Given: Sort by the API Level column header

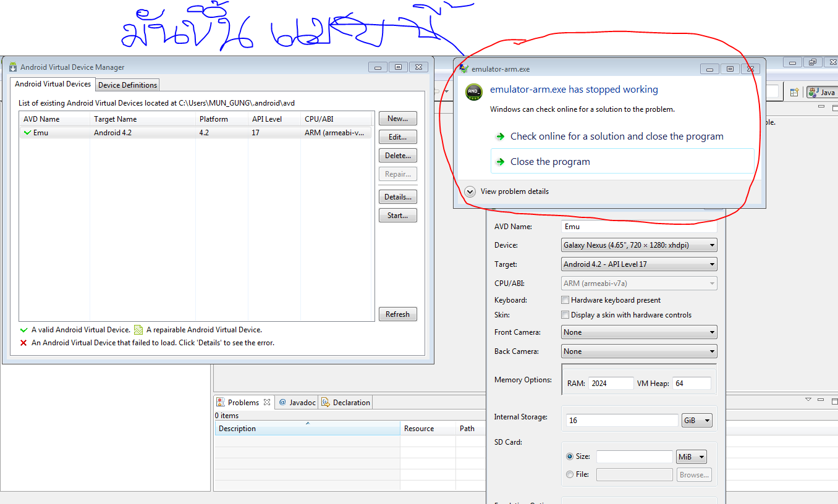Looking at the screenshot, I should (x=274, y=119).
